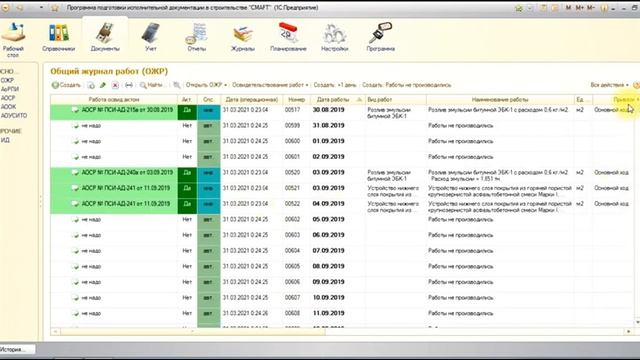Click the red delete mark icon
Image resolution: width=640 pixels, height=360 pixels.
116,85
